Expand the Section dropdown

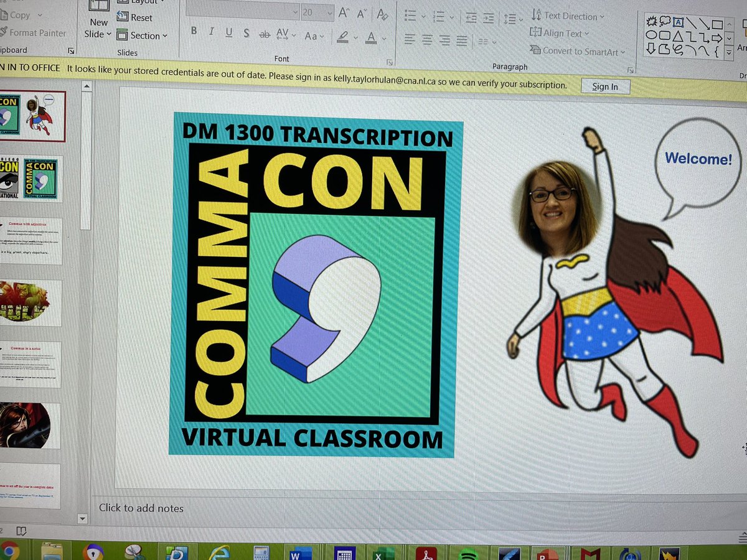point(165,36)
